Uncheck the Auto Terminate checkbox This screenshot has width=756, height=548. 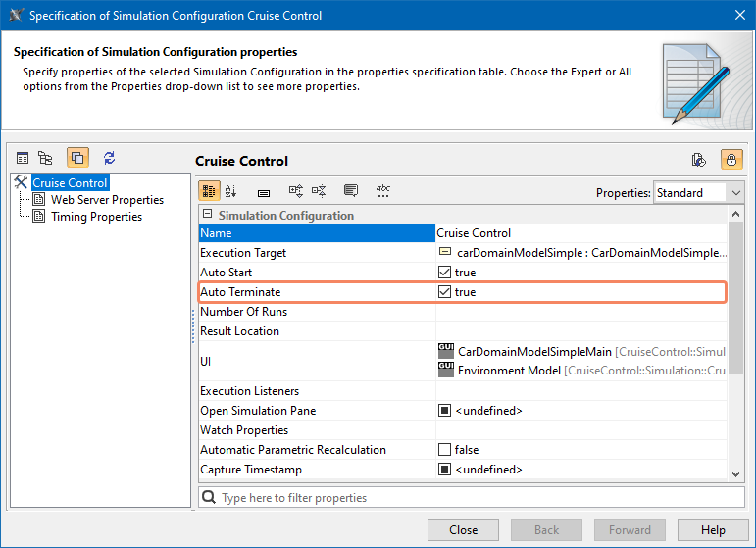(444, 292)
